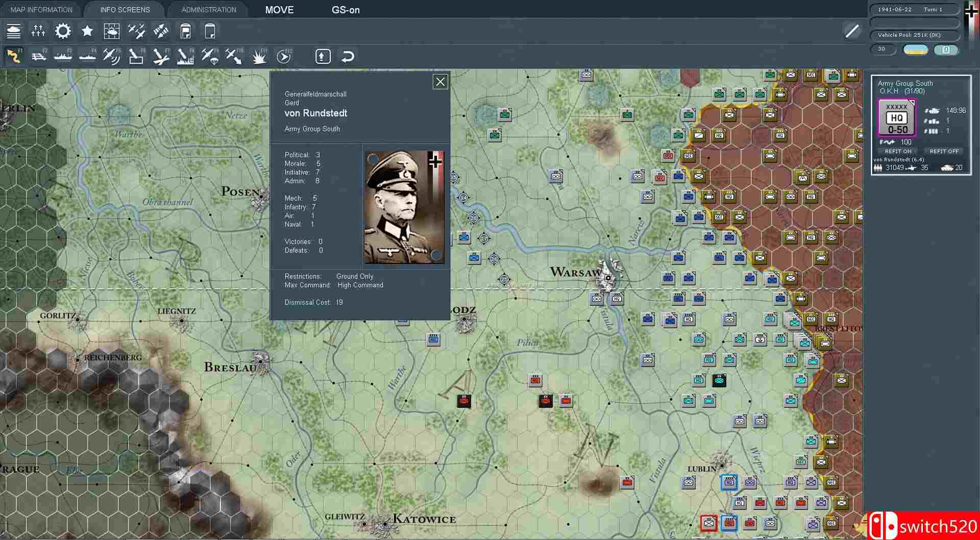The height and width of the screenshot is (540, 980).
Task: Select the Air Recon mode (F5) icon
Action: pyautogui.click(x=111, y=56)
